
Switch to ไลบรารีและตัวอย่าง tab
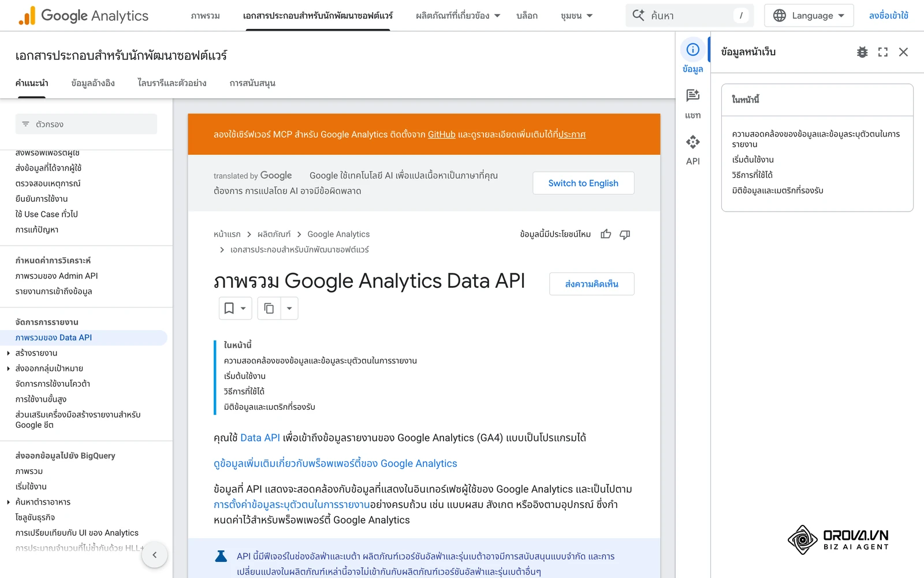(172, 83)
